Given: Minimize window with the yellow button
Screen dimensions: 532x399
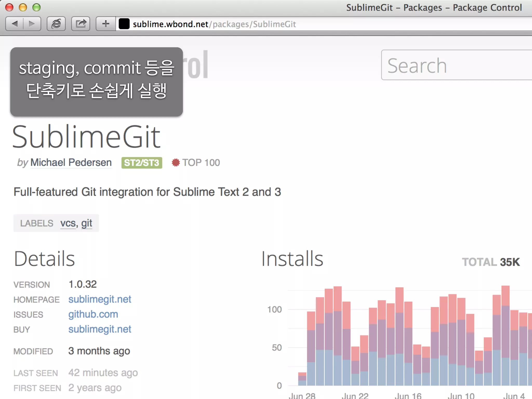Looking at the screenshot, I should 23,7.
